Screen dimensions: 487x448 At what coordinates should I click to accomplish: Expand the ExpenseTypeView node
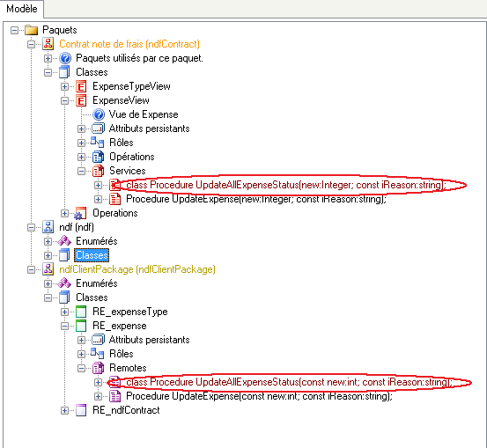point(64,86)
